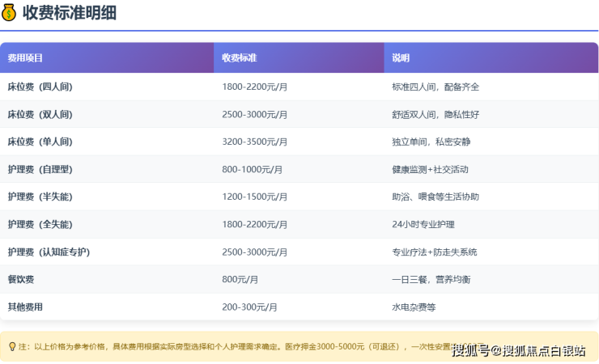Image resolution: width=599 pixels, height=364 pixels.
Task: Click the 3200-3500元/月 price cell
Action: [x=255, y=142]
